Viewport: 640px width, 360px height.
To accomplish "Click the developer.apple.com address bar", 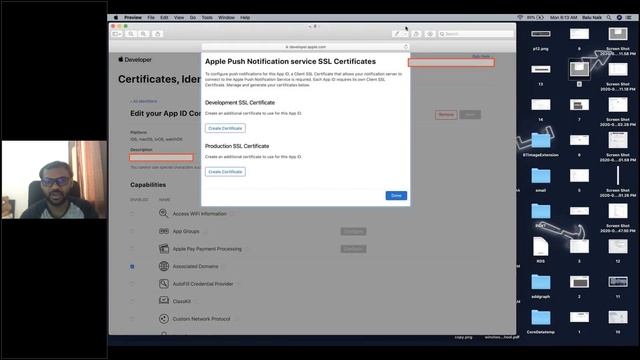I will click(305, 47).
